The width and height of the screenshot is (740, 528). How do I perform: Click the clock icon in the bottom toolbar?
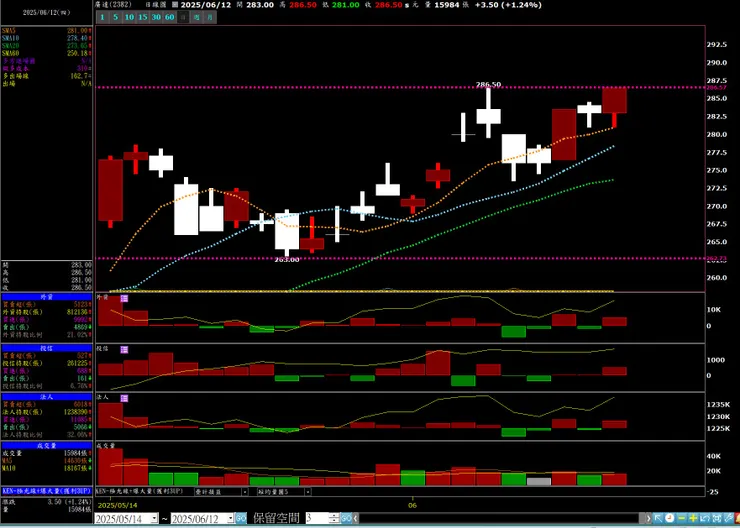[x=670, y=518]
